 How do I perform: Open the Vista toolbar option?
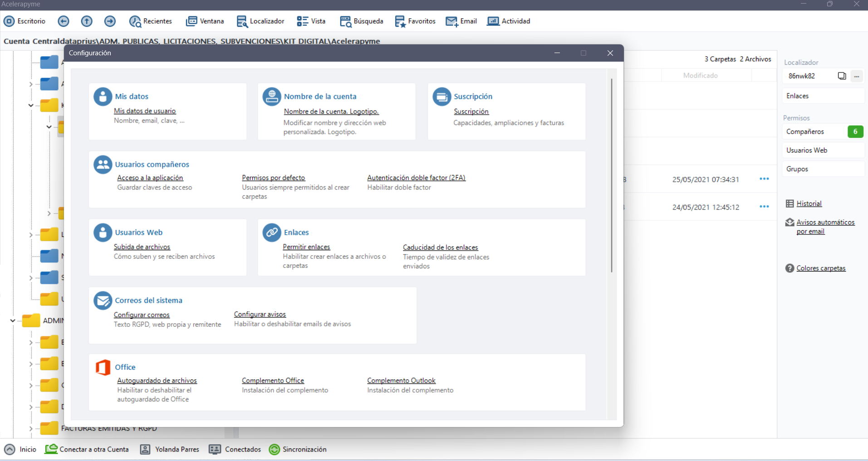point(311,21)
